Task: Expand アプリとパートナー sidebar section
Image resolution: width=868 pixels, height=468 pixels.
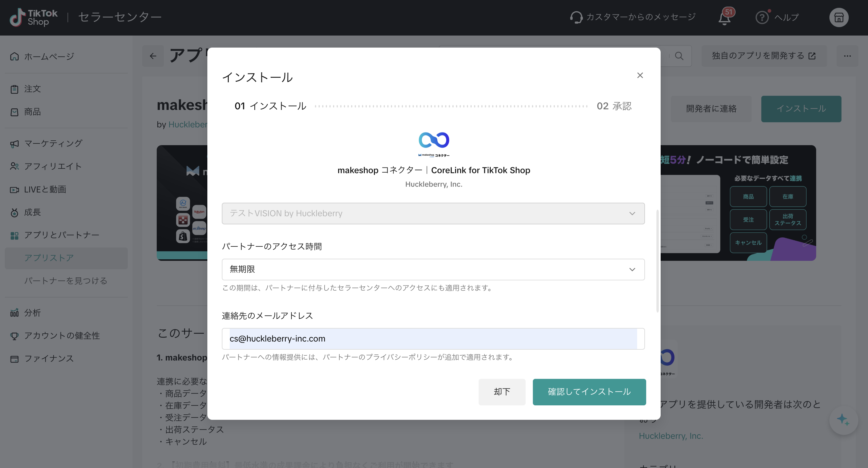Action: (x=61, y=235)
